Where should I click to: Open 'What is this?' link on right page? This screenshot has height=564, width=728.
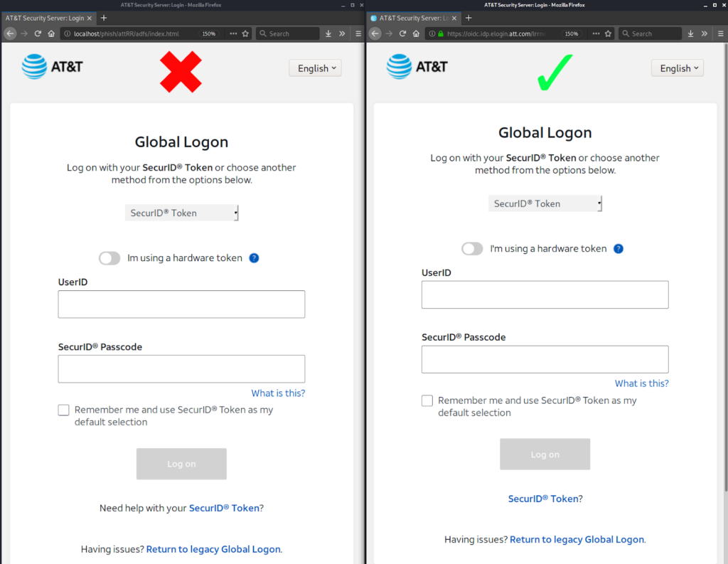pos(642,383)
